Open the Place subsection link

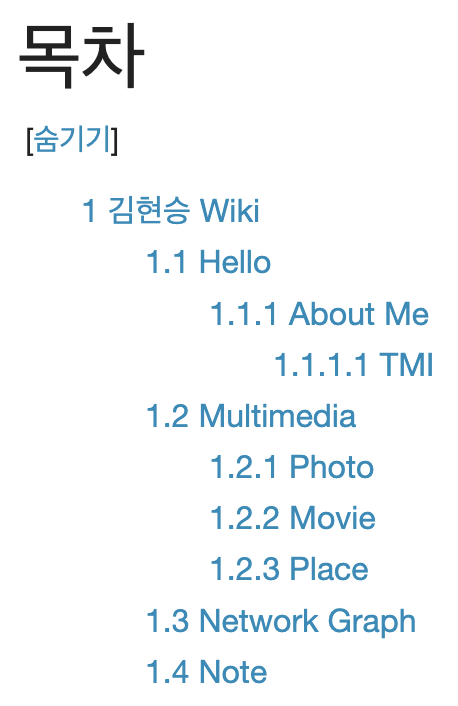(289, 569)
